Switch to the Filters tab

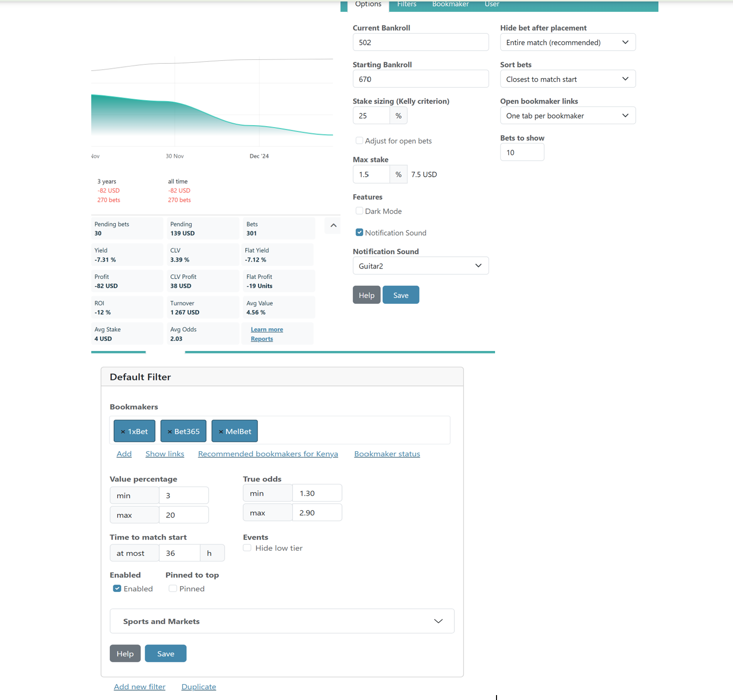tap(406, 4)
